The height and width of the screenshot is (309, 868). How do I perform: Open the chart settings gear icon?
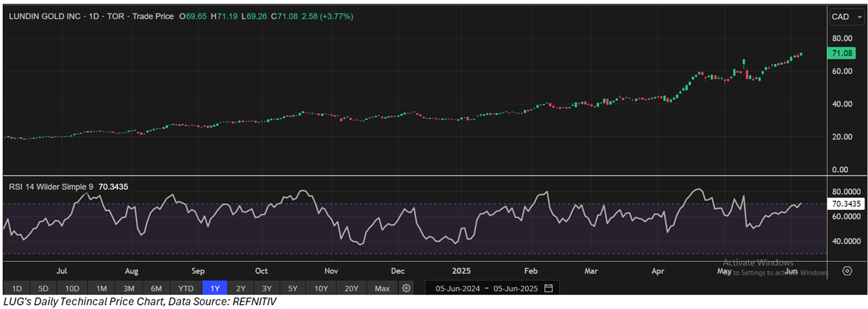[x=407, y=288]
